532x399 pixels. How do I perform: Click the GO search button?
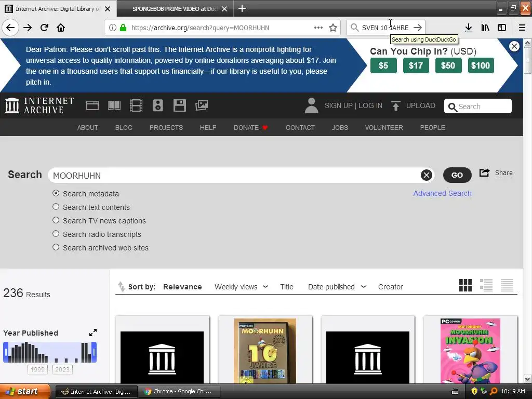[457, 175]
